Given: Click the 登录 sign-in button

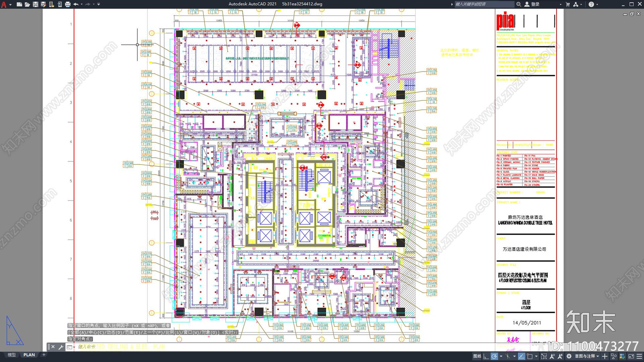Looking at the screenshot, I should click(535, 4).
